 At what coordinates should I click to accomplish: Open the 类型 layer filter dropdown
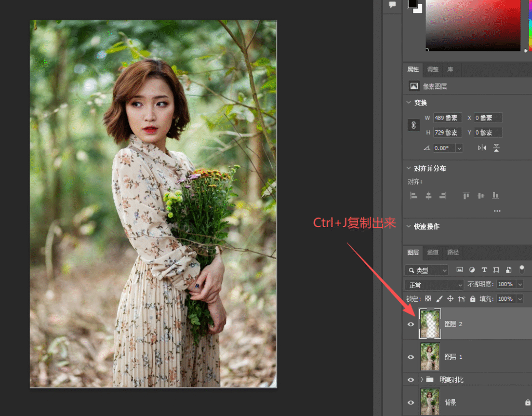point(427,270)
